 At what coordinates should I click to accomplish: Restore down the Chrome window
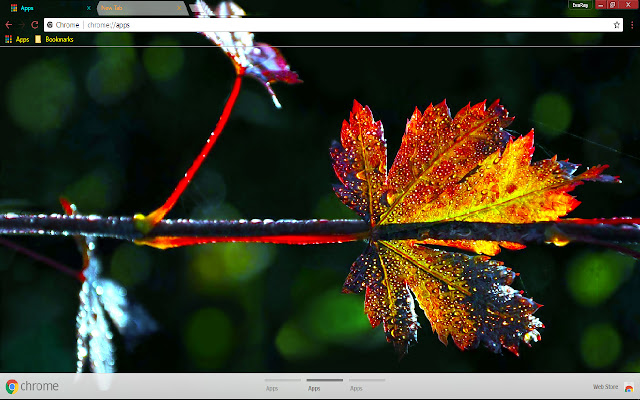(x=612, y=5)
